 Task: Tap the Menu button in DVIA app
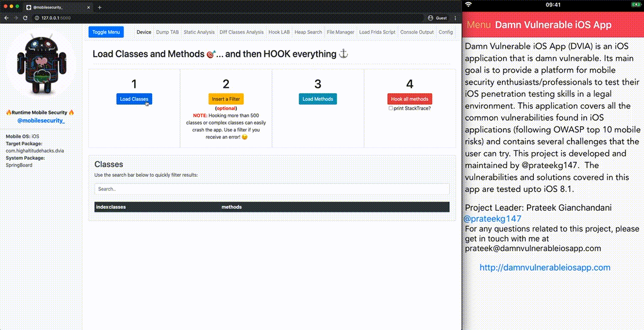[478, 25]
